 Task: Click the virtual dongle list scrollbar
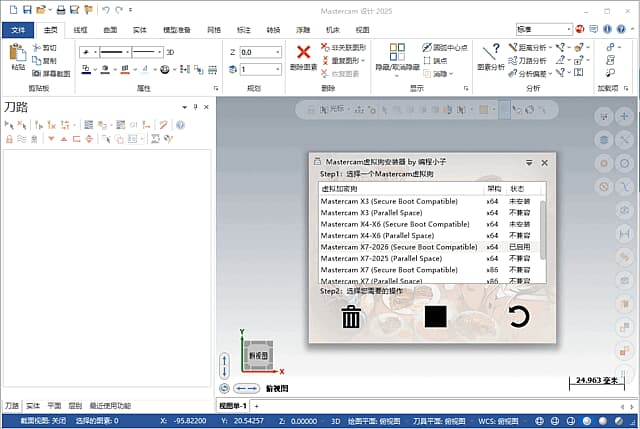543,230
